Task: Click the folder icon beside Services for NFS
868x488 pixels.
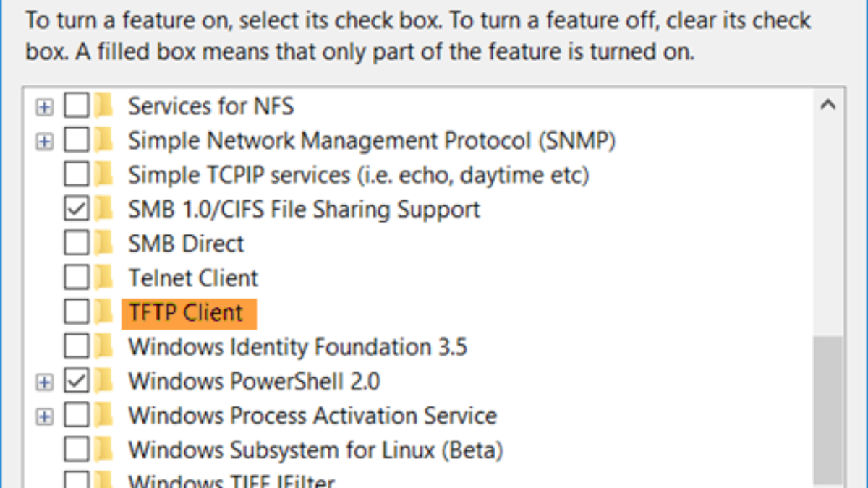Action: click(105, 106)
